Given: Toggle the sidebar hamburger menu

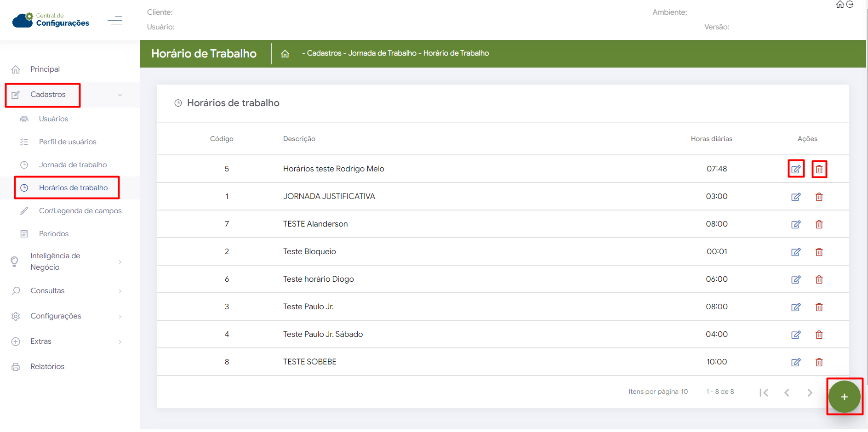Looking at the screenshot, I should pos(115,20).
